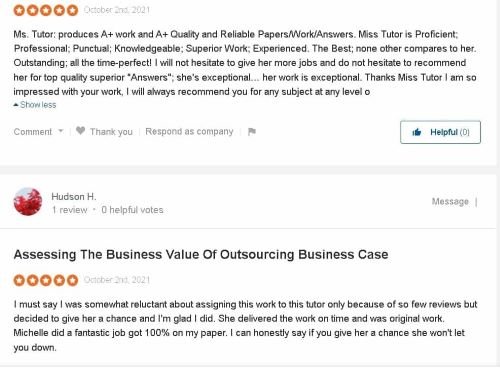
Task: Expand the Comment dropdown arrow
Action: pyautogui.click(x=61, y=131)
